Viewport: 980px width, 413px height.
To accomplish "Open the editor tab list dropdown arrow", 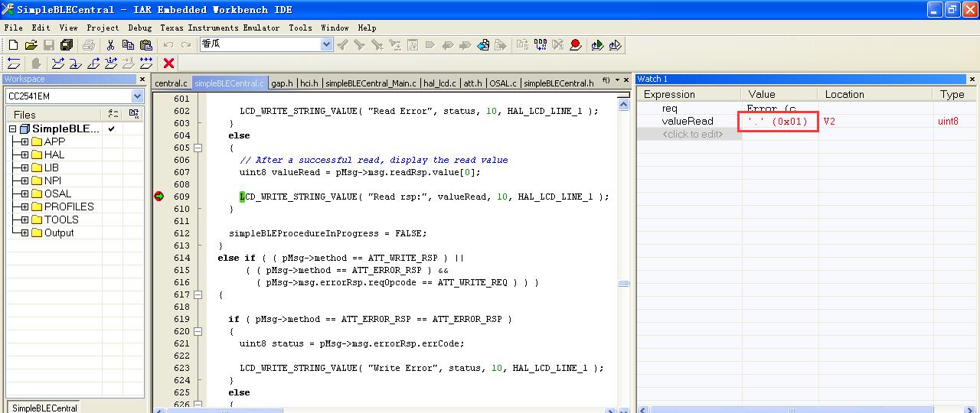I will pos(616,80).
